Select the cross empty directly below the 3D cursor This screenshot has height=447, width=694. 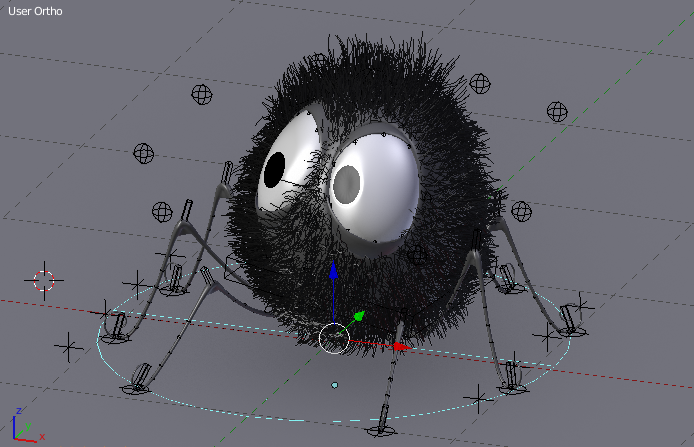[x=68, y=347]
